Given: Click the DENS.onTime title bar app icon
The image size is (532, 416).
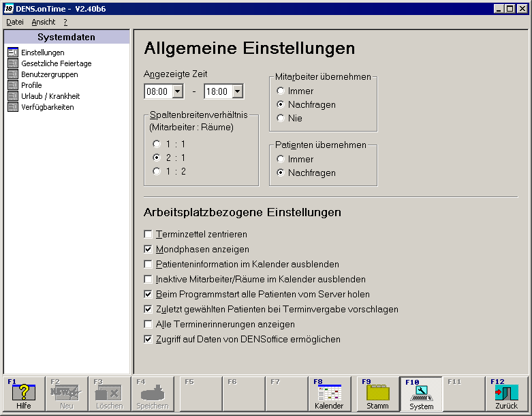Looking at the screenshot, I should point(9,8).
